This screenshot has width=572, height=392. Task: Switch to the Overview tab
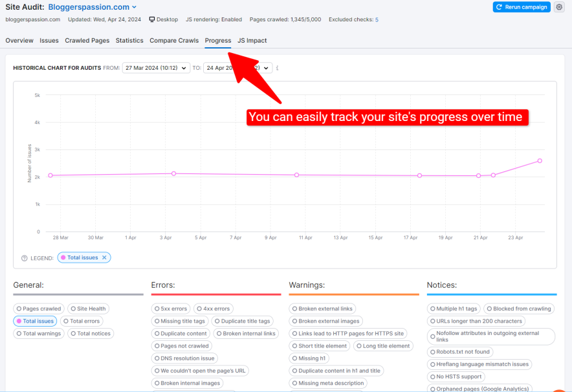(x=19, y=40)
